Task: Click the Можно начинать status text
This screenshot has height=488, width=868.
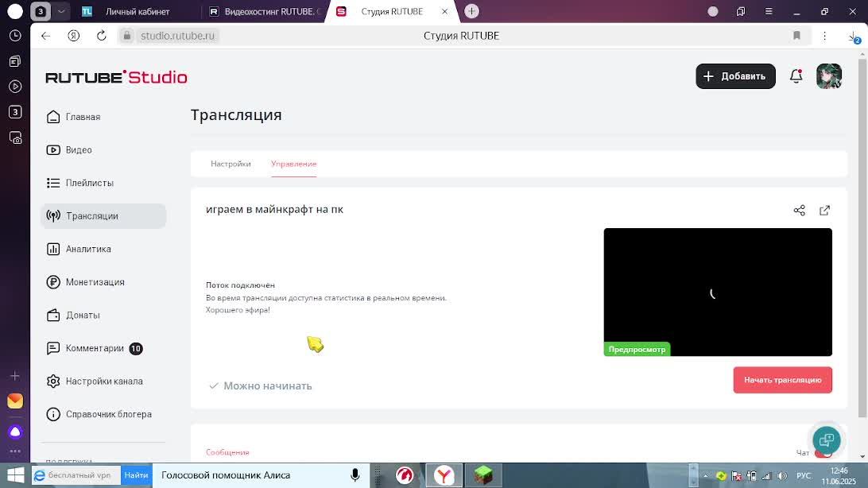Action: (x=268, y=385)
